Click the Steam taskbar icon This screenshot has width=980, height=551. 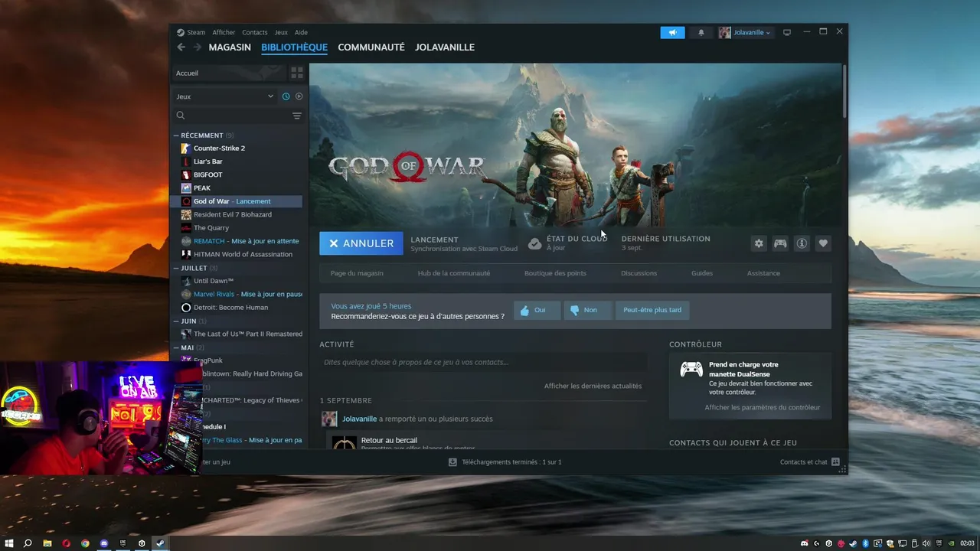click(x=160, y=543)
